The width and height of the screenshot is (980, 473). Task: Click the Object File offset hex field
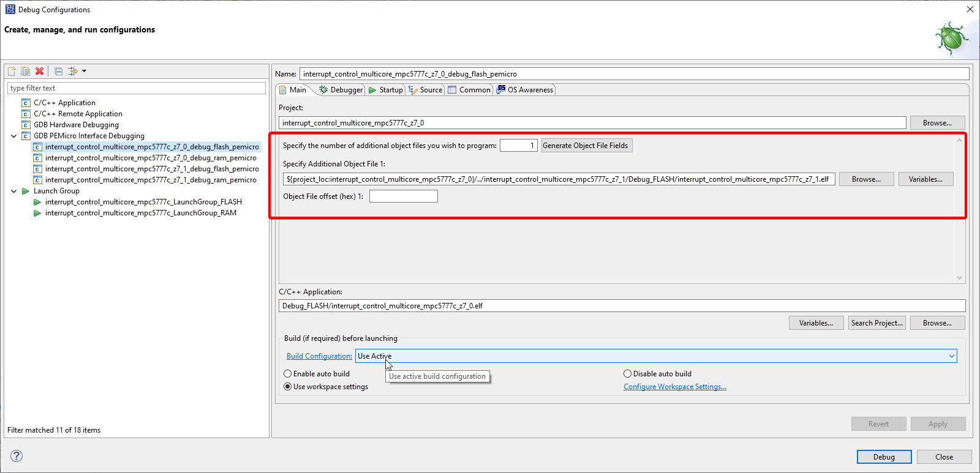click(404, 196)
